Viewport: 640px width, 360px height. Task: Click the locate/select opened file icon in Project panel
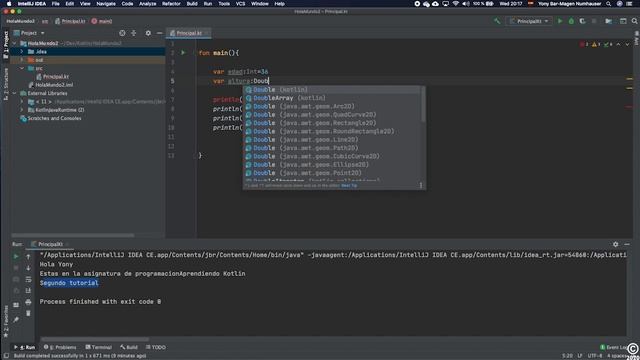(x=122, y=33)
